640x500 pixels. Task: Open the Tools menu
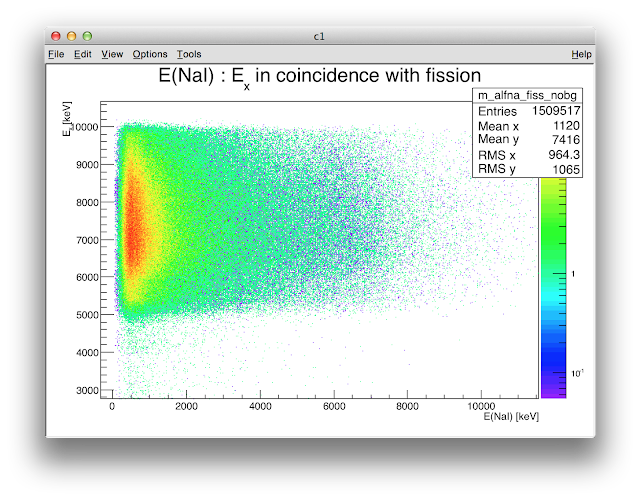pos(189,54)
